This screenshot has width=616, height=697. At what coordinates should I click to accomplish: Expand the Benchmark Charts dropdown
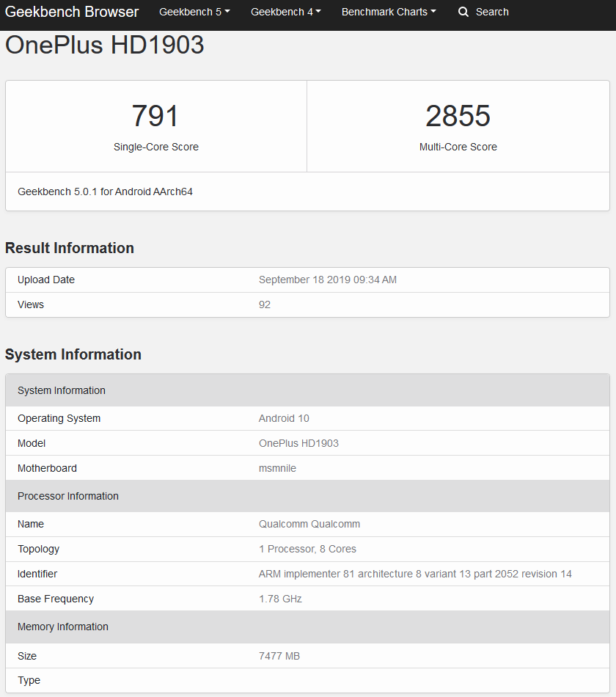[x=389, y=12]
